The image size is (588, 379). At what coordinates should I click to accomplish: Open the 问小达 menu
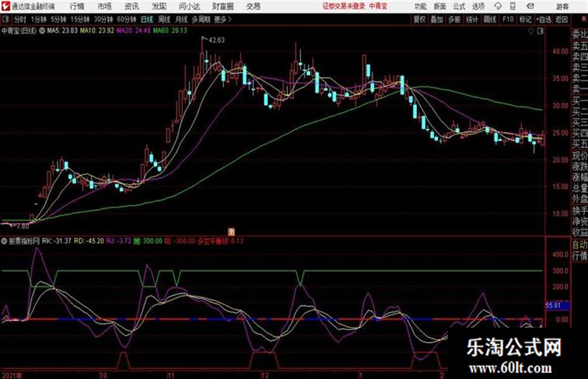coord(189,6)
